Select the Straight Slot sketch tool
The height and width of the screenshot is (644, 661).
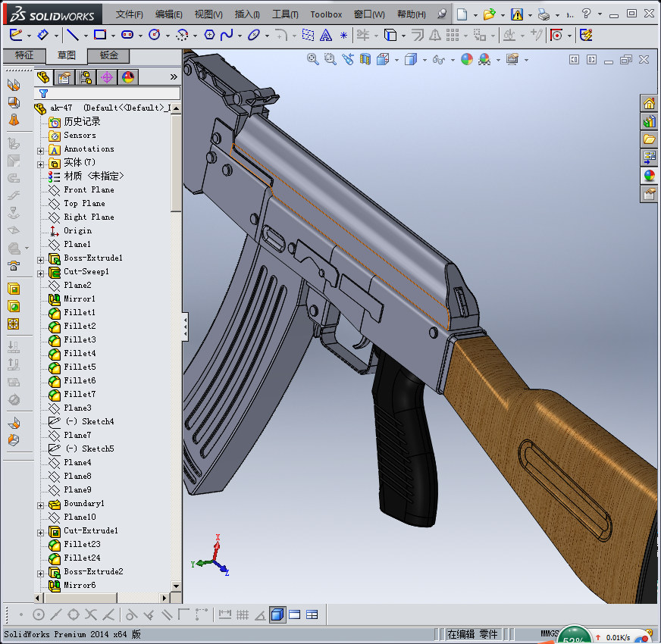click(x=127, y=35)
